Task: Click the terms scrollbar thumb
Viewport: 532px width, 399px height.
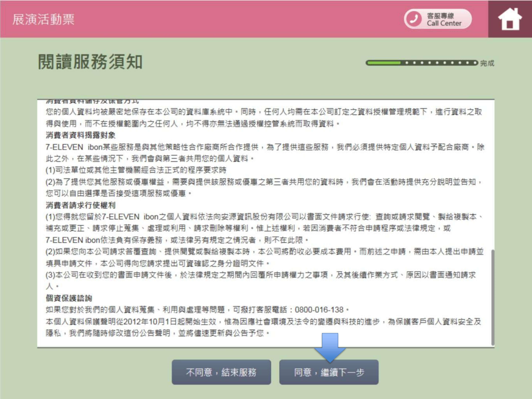Action: [x=493, y=298]
